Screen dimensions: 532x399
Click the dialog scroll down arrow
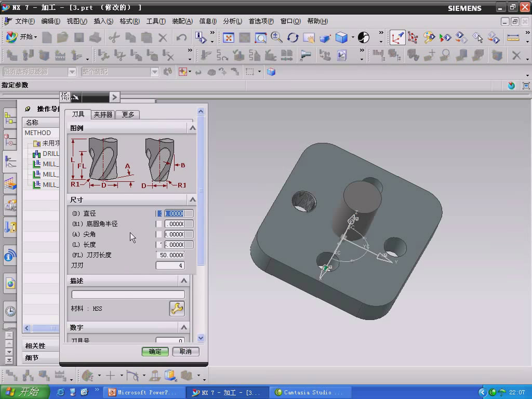pyautogui.click(x=201, y=338)
